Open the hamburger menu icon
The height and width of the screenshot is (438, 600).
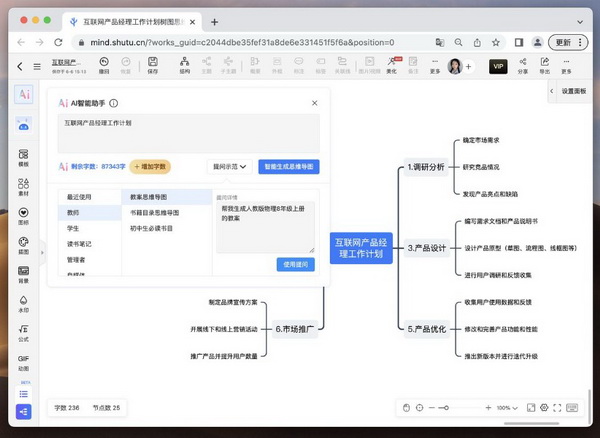(37, 67)
